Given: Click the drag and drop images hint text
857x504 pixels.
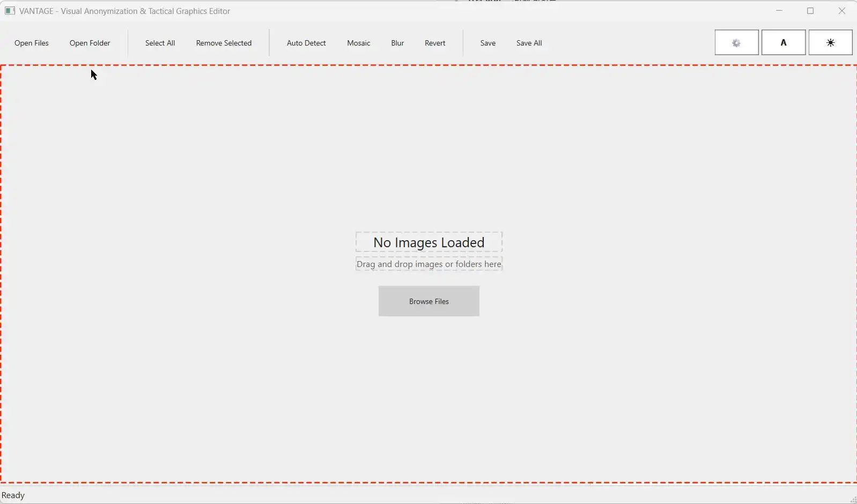Looking at the screenshot, I should 429,264.
